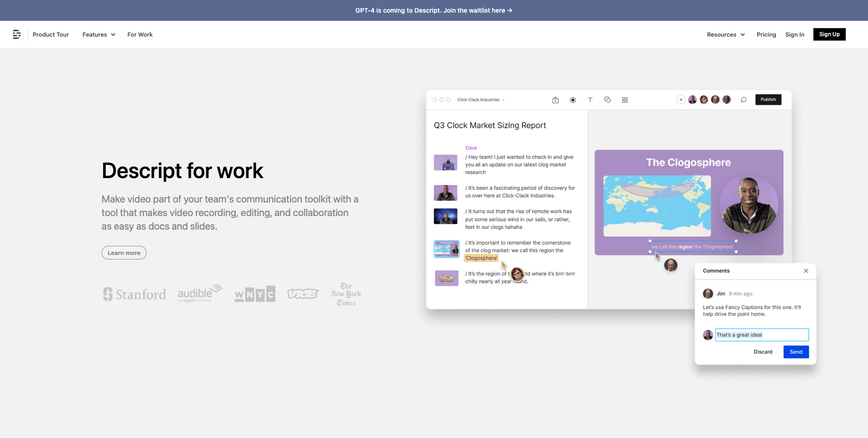Open the GPT-4 waitlist banner link
Viewport: 868px width, 438px height.
click(x=434, y=10)
